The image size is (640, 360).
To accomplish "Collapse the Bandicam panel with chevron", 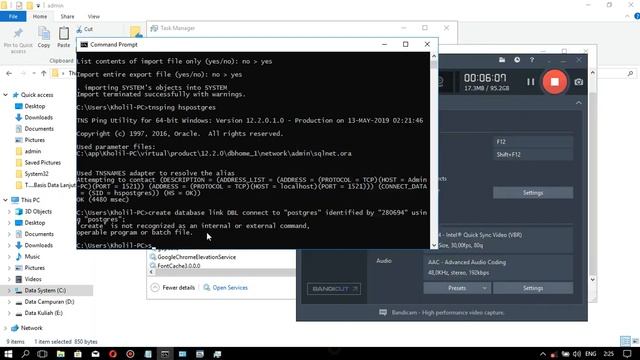I will click(579, 102).
